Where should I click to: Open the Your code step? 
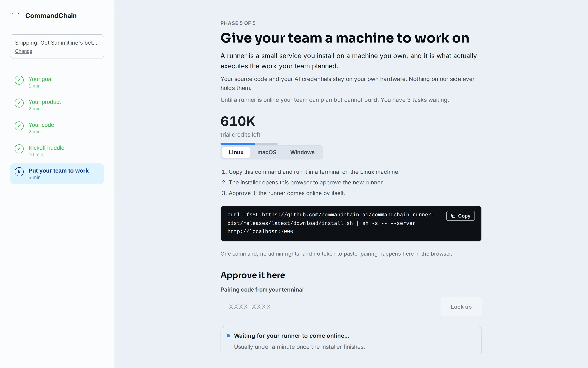(57, 128)
